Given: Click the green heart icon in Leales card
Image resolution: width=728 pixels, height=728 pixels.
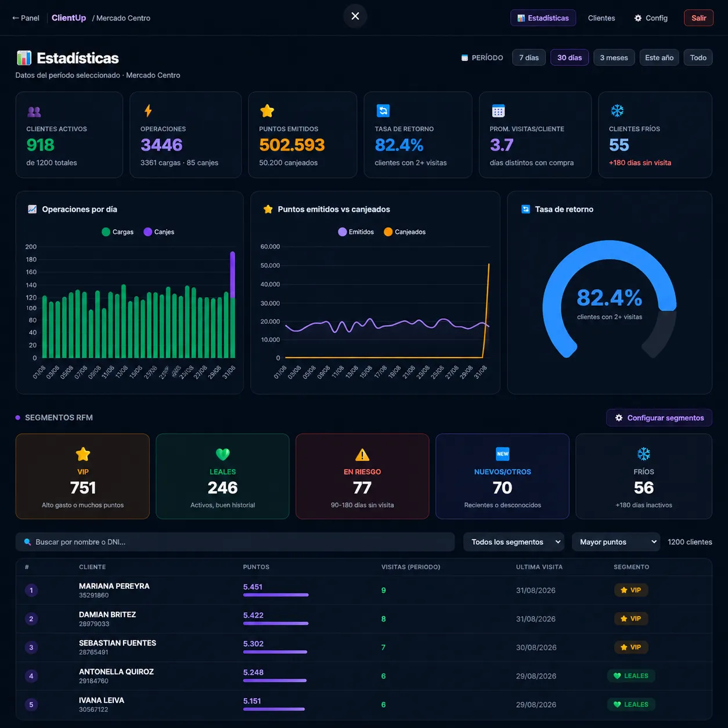Looking at the screenshot, I should click(223, 454).
